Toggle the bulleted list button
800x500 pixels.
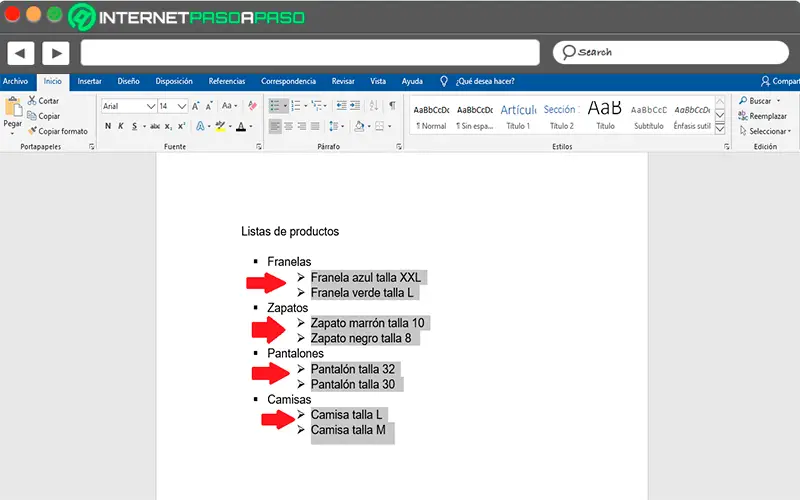(x=274, y=106)
